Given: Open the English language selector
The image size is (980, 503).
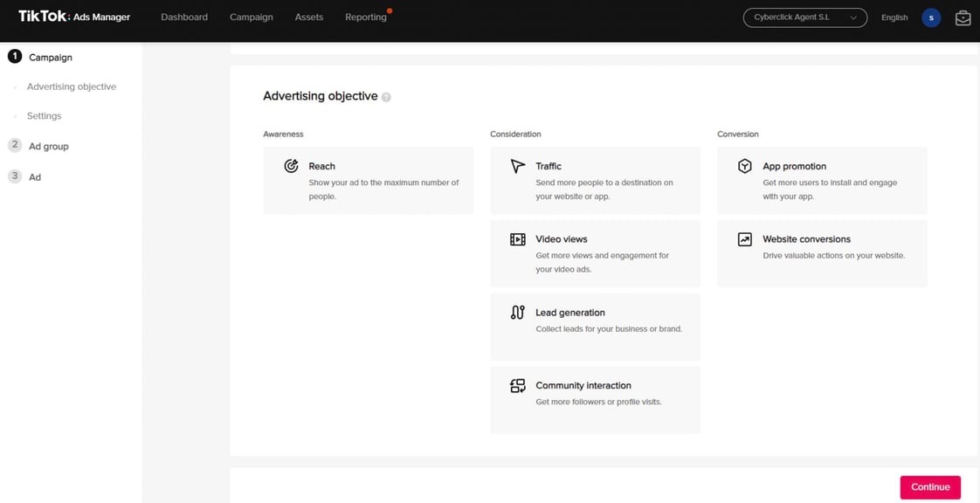Looking at the screenshot, I should (894, 18).
